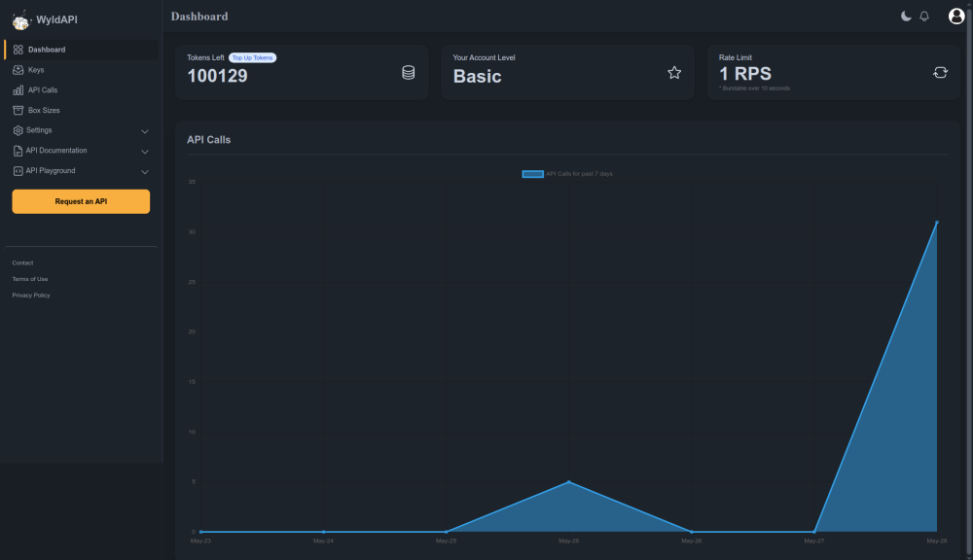Click the database icon on Tokens Left card
Screen dimensions: 973x560
point(409,72)
